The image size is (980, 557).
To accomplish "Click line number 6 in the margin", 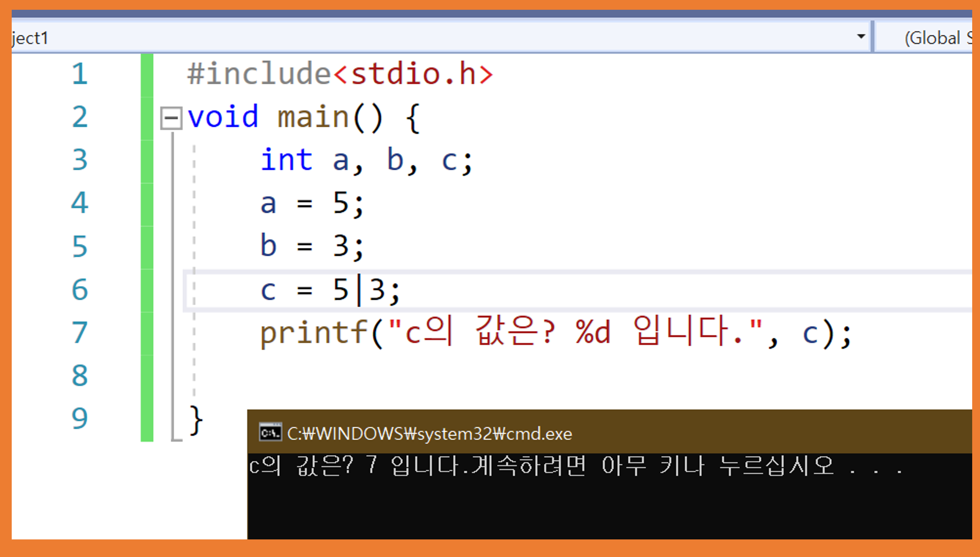I will 79,289.
